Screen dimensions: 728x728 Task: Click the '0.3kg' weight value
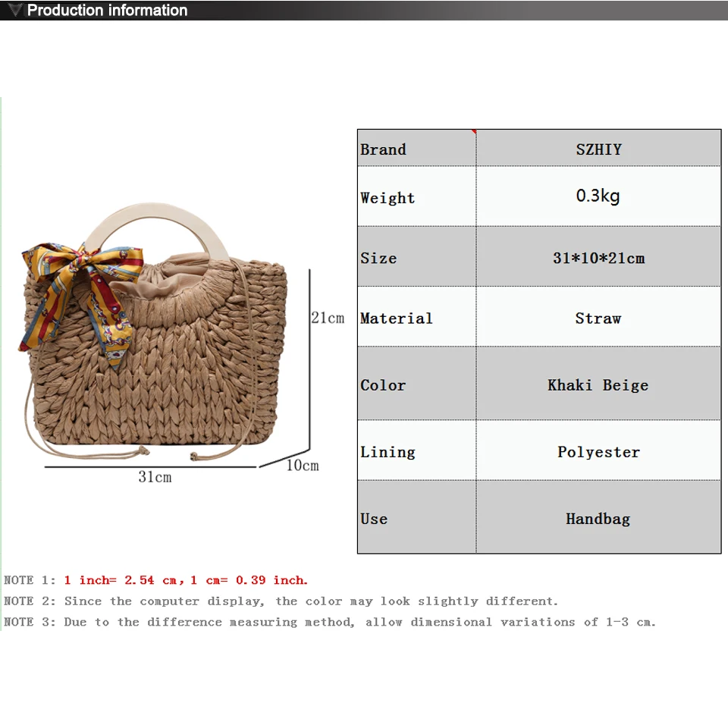pyautogui.click(x=598, y=196)
